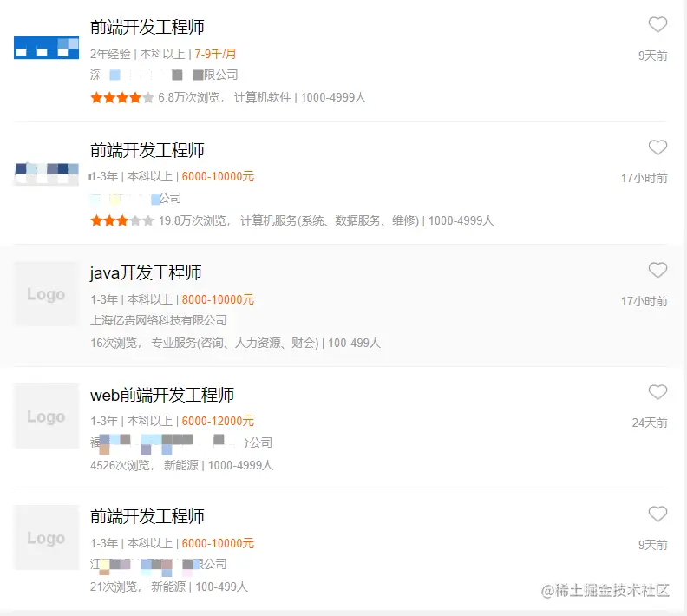The height and width of the screenshot is (616, 687).
Task: Open last 前端开发工程师 title under 新能源
Action: point(147,517)
